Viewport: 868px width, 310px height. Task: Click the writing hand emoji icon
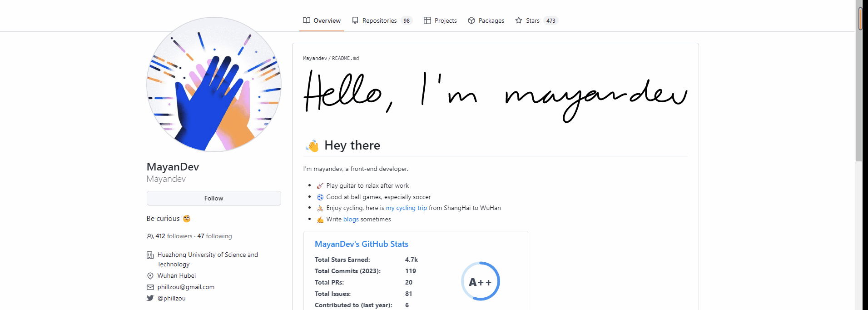click(x=320, y=220)
